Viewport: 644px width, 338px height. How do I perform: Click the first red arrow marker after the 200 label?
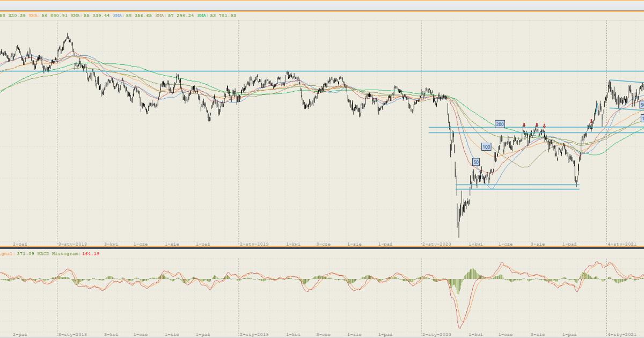point(524,126)
